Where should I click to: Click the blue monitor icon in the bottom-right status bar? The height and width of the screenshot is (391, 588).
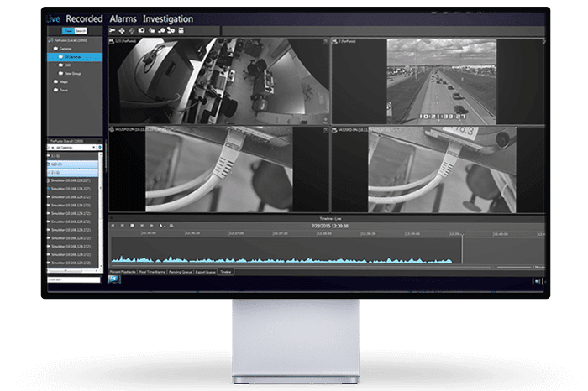(538, 281)
